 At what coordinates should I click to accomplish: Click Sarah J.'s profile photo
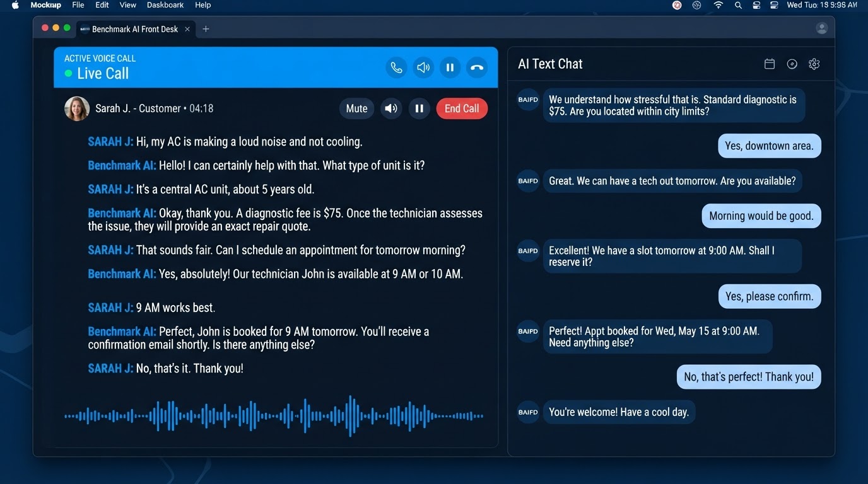77,108
